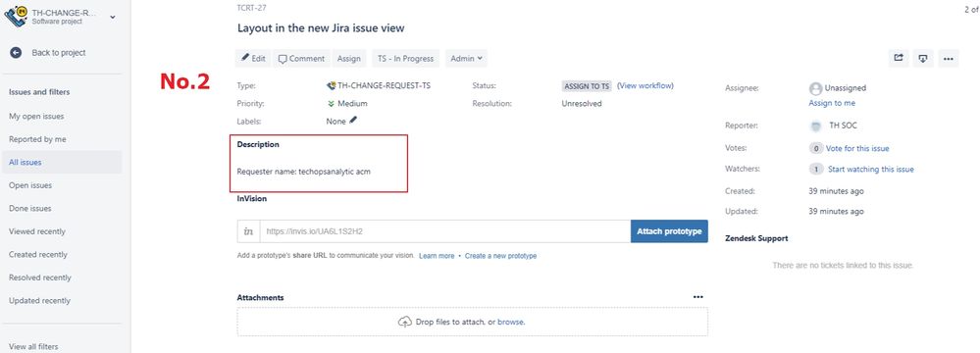This screenshot has width=980, height=353.
Task: Go back using Back to project arrow
Action: click(16, 53)
